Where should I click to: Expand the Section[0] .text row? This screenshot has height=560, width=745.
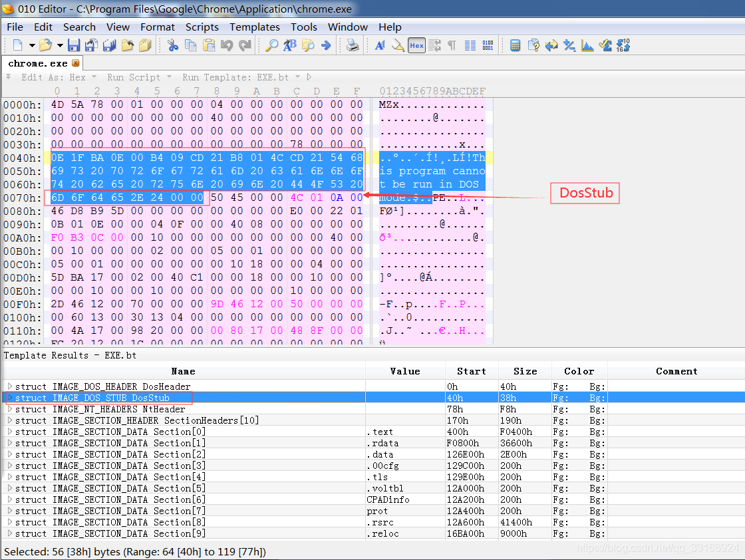pyautogui.click(x=9, y=432)
